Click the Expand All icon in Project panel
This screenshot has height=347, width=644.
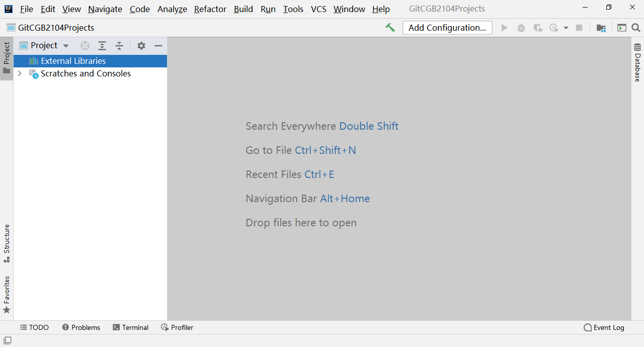click(102, 46)
